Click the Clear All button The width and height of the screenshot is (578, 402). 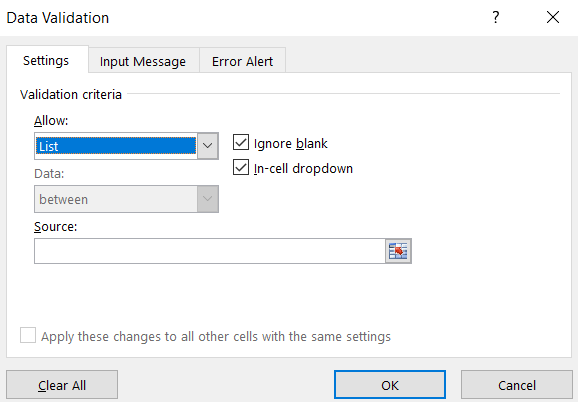(62, 385)
